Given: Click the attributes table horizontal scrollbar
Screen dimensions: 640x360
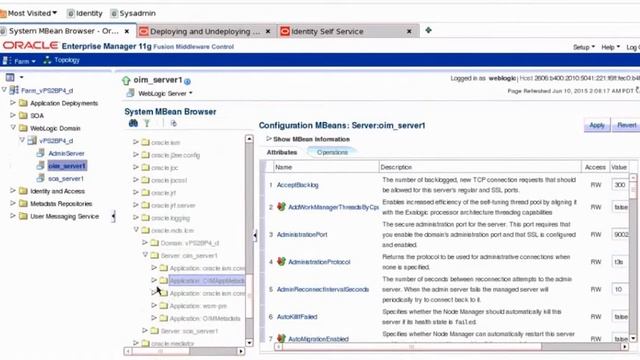Looking at the screenshot, I should [x=412, y=347].
